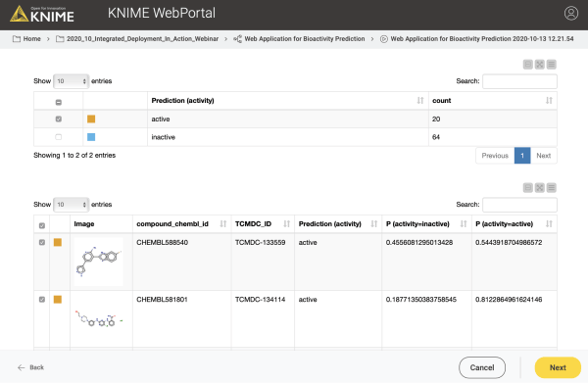The width and height of the screenshot is (588, 383).
Task: Click the yellow Next button
Action: click(x=558, y=367)
